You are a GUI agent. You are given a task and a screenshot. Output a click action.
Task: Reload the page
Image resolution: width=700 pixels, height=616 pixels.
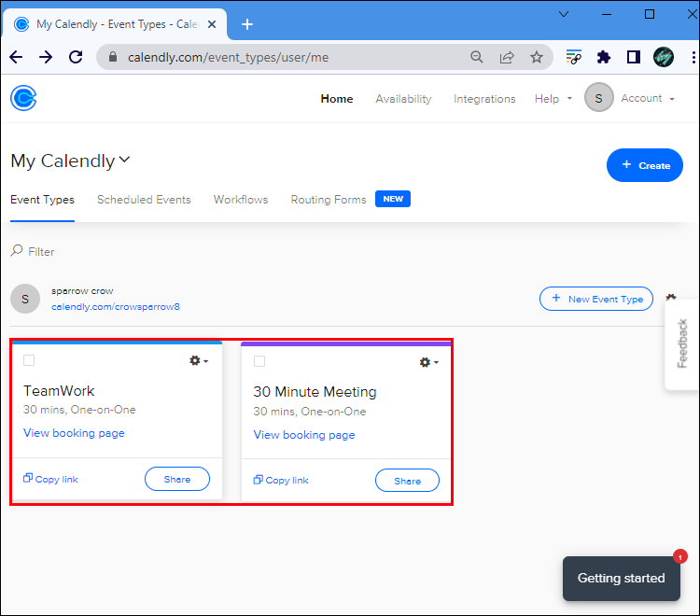(x=76, y=57)
